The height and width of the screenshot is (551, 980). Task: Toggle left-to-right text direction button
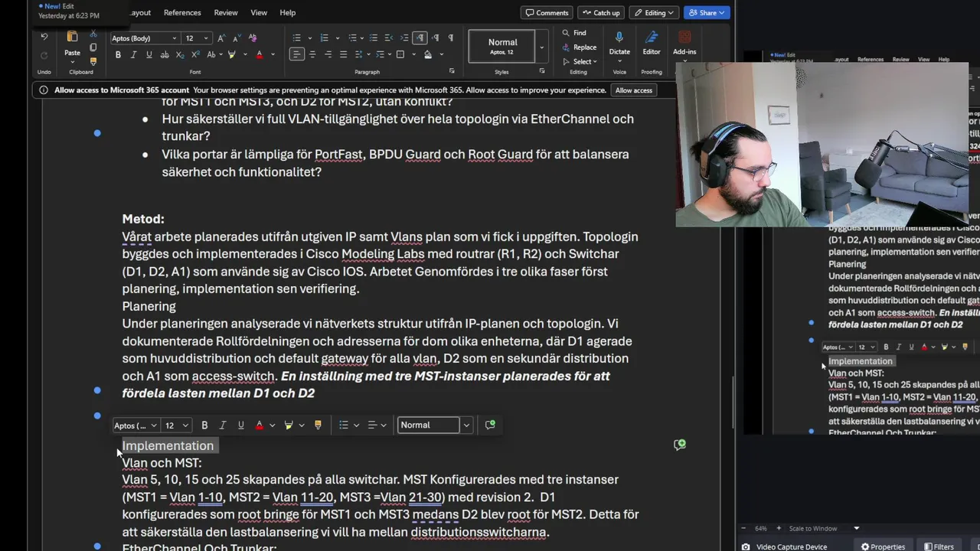420,38
